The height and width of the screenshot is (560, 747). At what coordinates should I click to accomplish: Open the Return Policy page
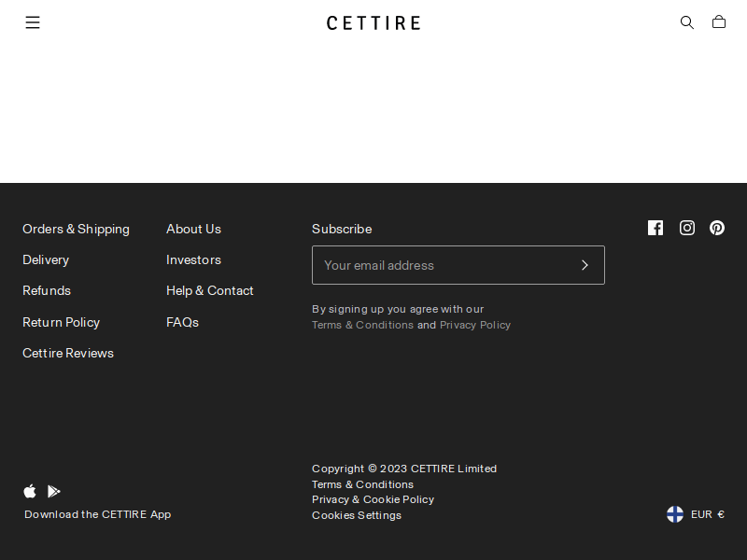(61, 322)
